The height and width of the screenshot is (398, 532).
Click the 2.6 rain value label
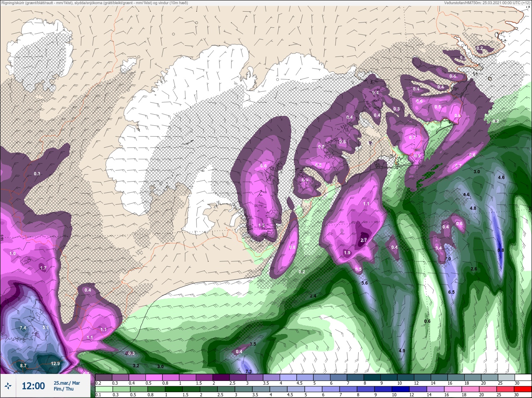coord(474,269)
